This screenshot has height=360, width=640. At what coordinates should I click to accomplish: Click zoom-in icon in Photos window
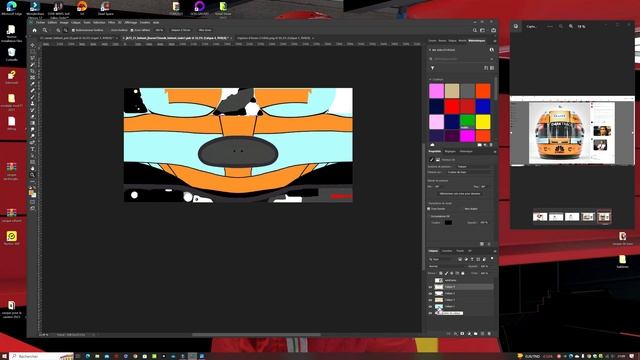(x=571, y=26)
